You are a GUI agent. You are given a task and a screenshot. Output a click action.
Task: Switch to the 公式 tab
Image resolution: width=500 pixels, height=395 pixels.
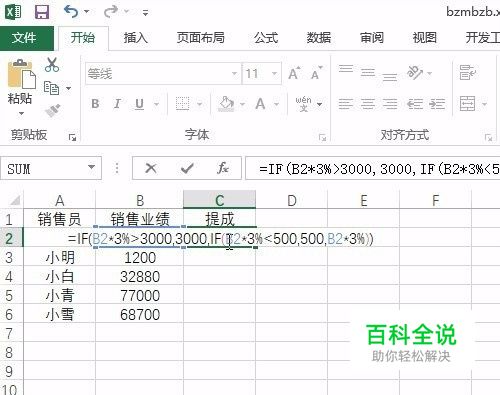tap(266, 38)
